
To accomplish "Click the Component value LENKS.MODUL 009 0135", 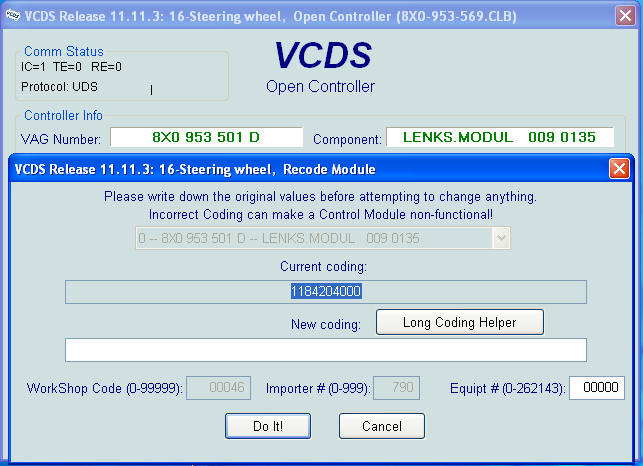I will [x=500, y=137].
